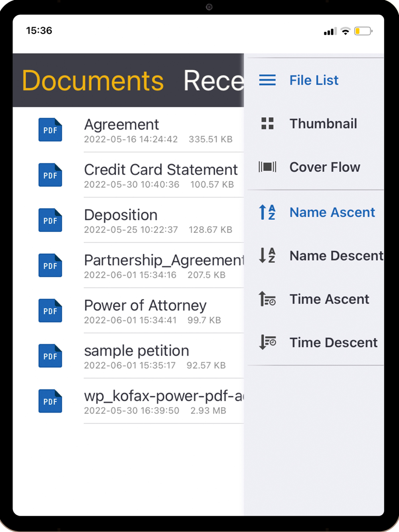Open the Agreement file name
Viewport: 399px width, 532px height.
pos(121,125)
